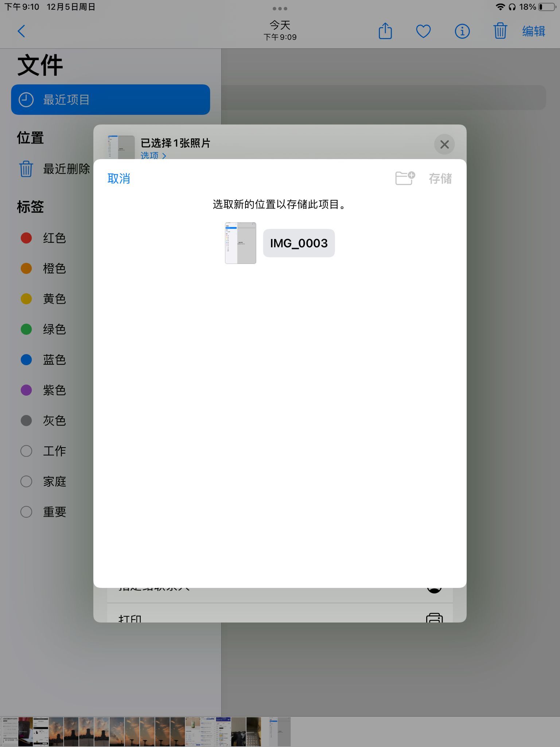Click the empty circle beside 重要
560x747 pixels.
tap(26, 512)
